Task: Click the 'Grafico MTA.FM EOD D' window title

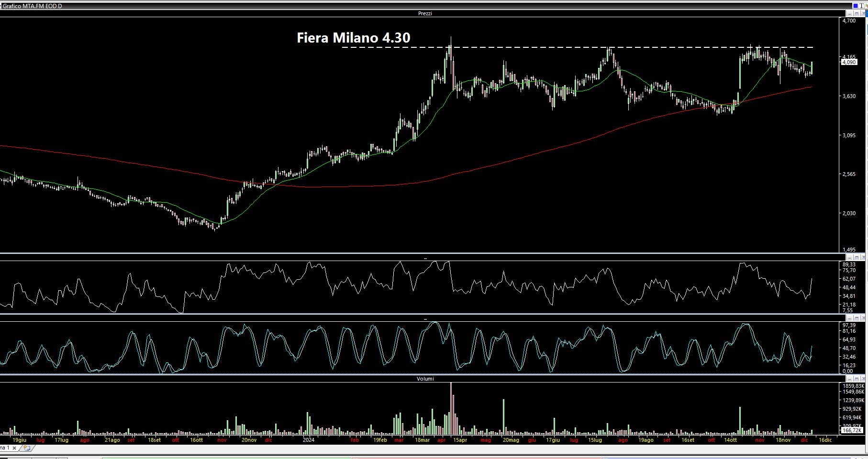Action: tap(33, 6)
